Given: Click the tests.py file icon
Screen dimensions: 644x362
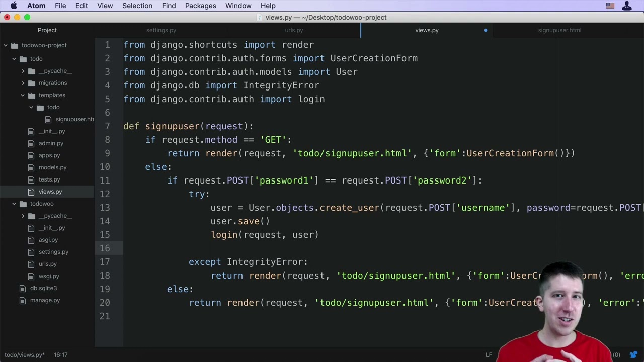Looking at the screenshot, I should click(31, 179).
